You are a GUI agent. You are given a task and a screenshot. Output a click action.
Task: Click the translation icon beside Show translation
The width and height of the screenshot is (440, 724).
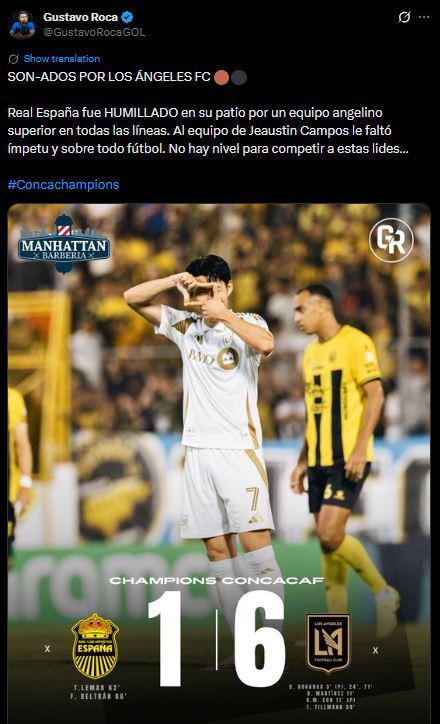(13, 59)
